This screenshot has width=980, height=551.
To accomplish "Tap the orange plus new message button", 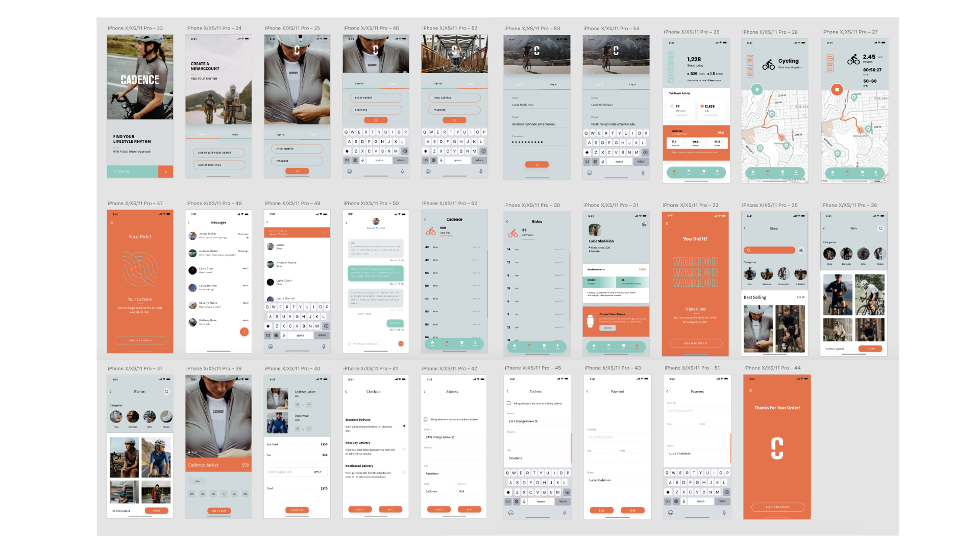I will point(244,332).
